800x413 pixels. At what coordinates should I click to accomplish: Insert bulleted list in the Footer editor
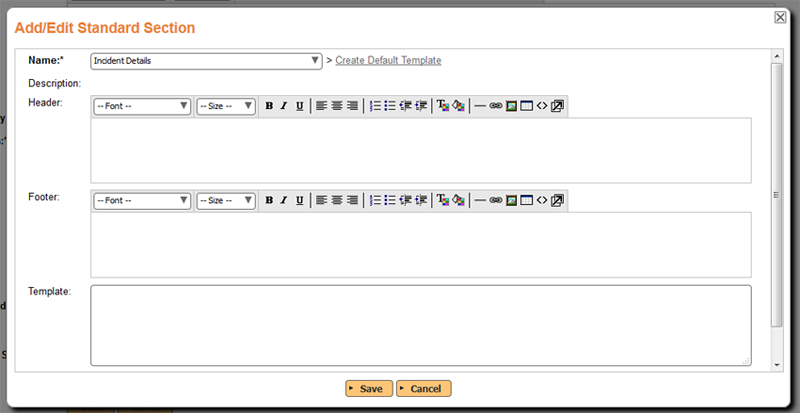click(x=390, y=200)
